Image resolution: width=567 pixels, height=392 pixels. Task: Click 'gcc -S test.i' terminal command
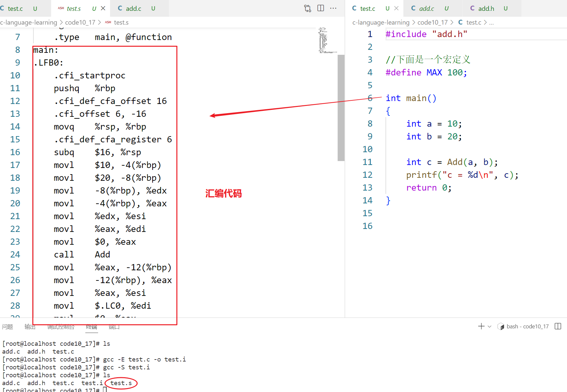(x=126, y=367)
